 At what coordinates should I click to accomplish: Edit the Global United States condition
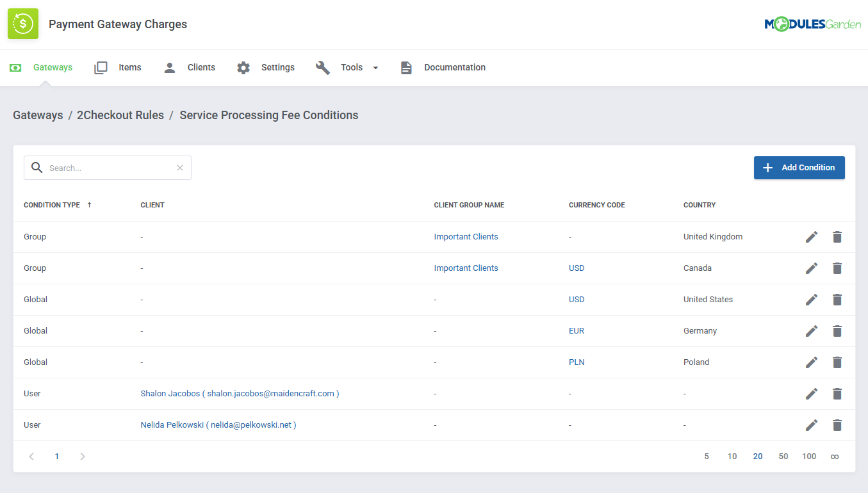811,299
